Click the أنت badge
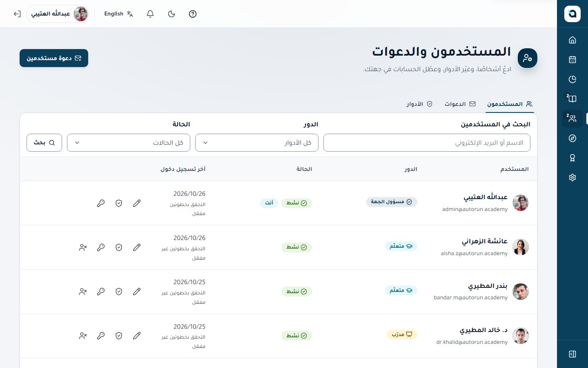 click(269, 203)
